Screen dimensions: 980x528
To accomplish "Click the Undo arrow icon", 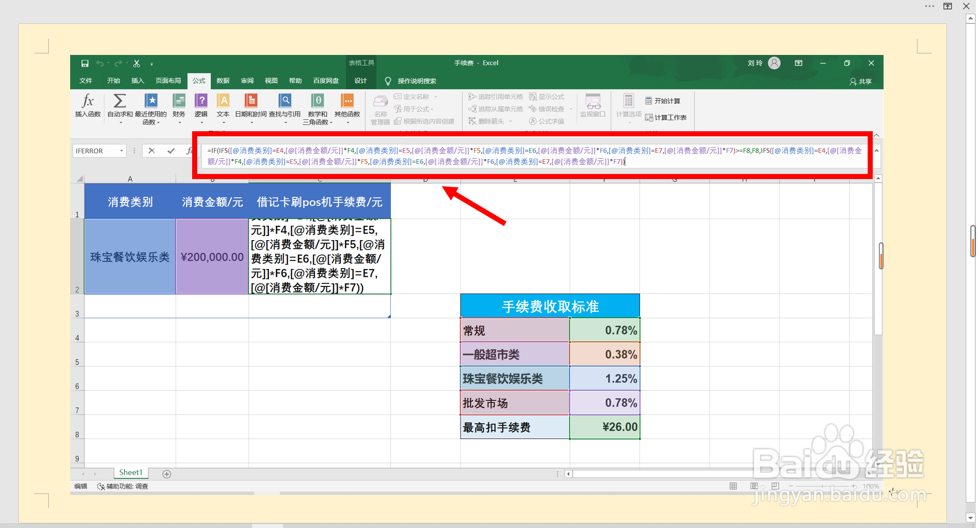I will pos(100,64).
